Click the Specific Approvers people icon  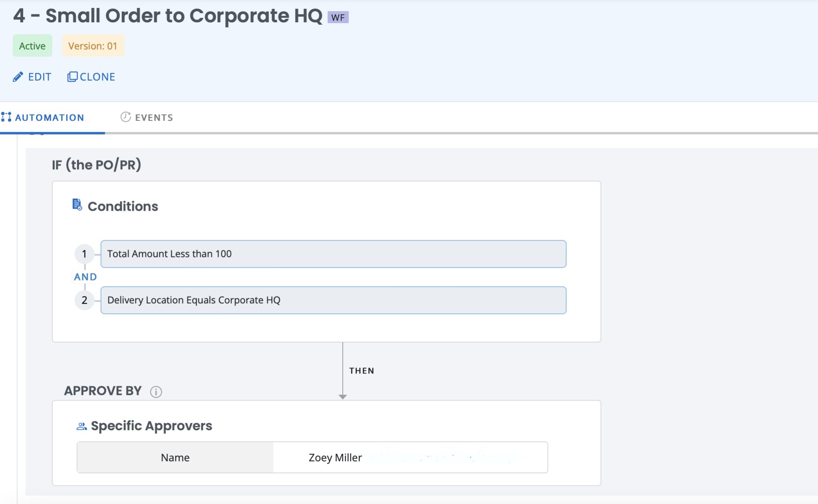tap(81, 426)
